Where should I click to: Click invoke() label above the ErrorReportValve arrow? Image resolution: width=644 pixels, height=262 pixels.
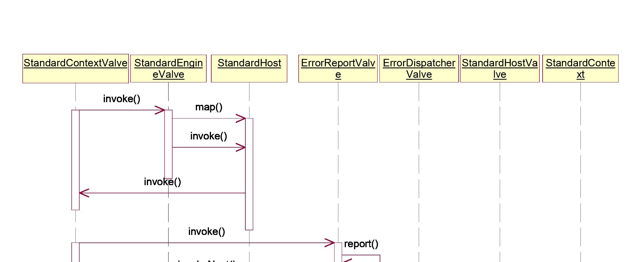[207, 232]
